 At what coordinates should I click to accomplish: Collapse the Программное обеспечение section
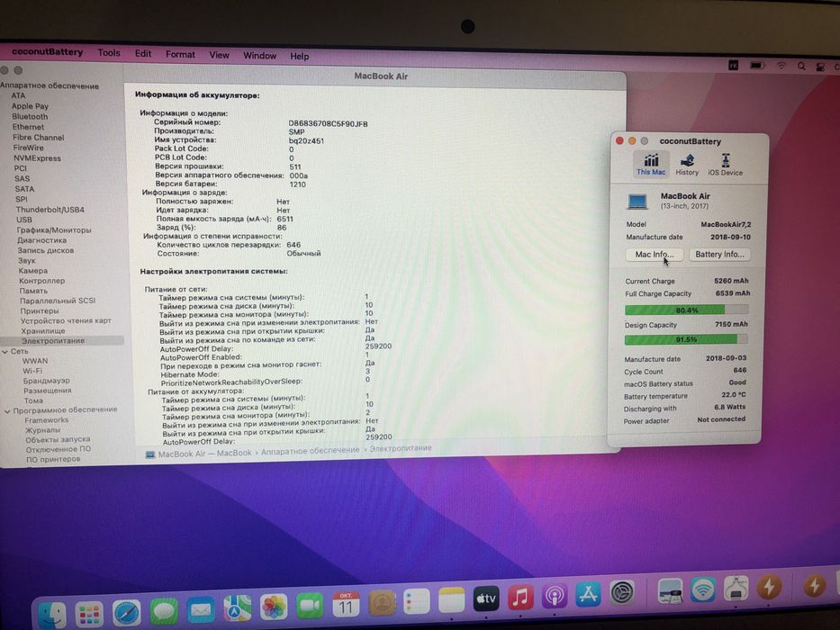point(7,411)
